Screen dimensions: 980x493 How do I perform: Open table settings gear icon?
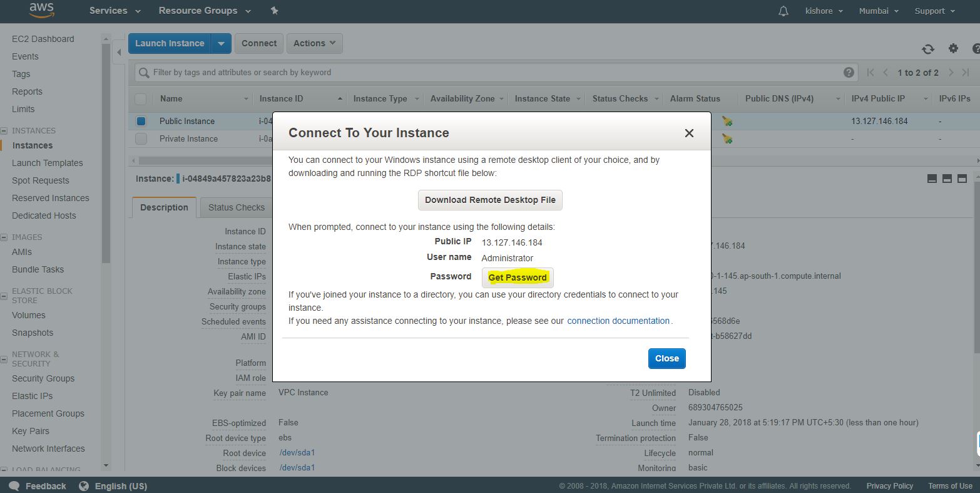click(x=953, y=49)
